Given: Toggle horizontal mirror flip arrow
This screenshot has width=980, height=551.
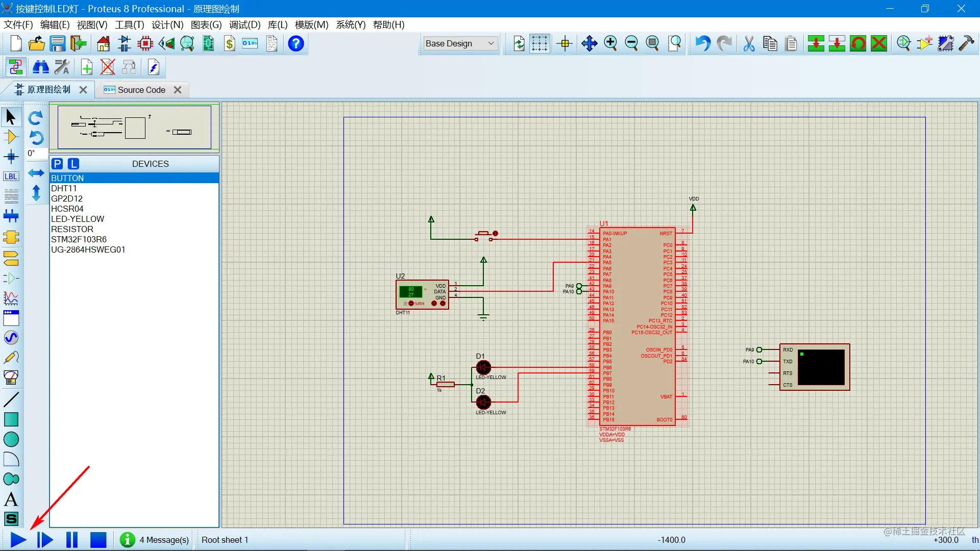Looking at the screenshot, I should (x=36, y=173).
